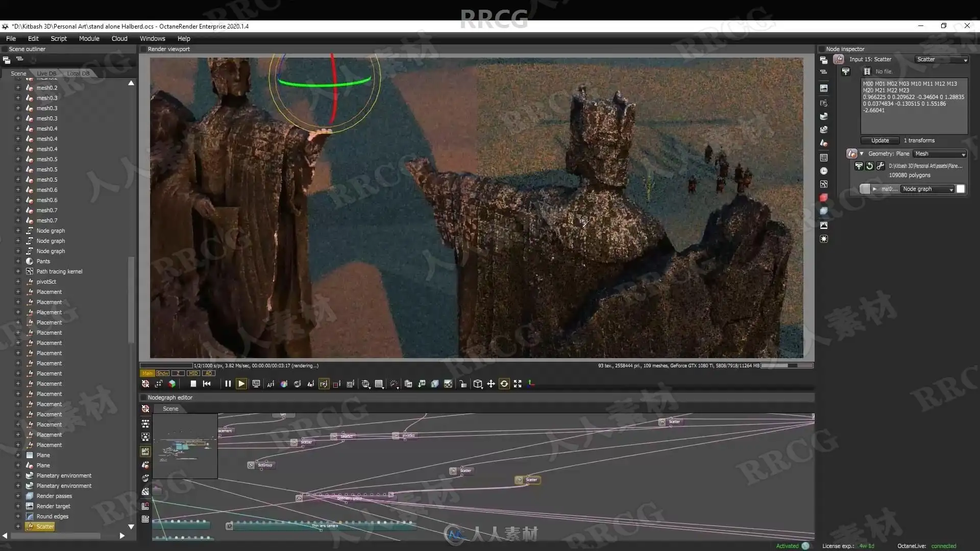Click the white material color swatch

point(961,189)
